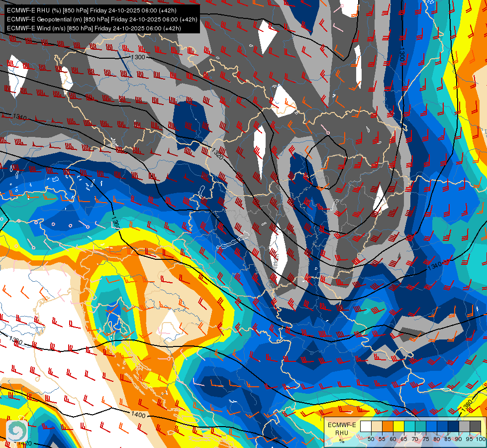The image size is (487, 448).
Task: Select the orange 55–60% legend swatch
Action: pyautogui.click(x=388, y=426)
